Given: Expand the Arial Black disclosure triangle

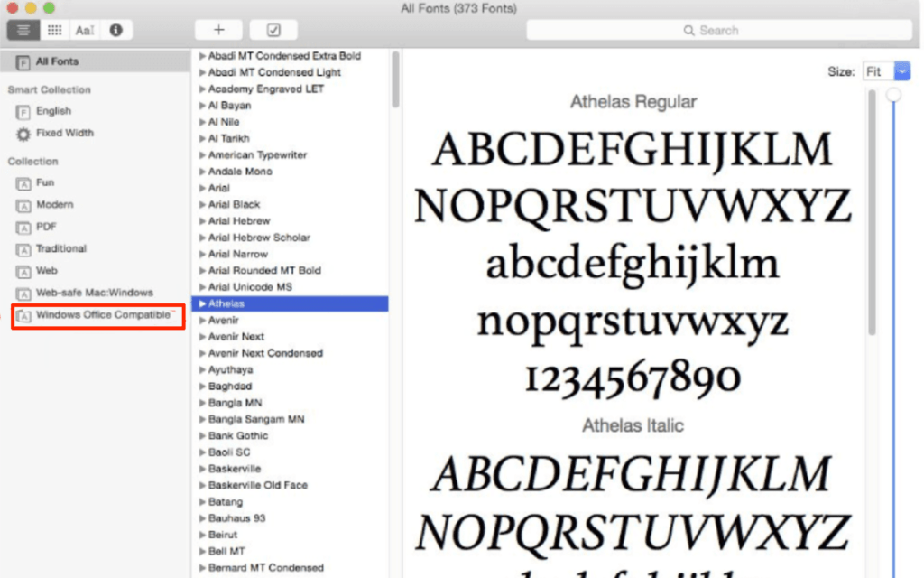Looking at the screenshot, I should [202, 205].
